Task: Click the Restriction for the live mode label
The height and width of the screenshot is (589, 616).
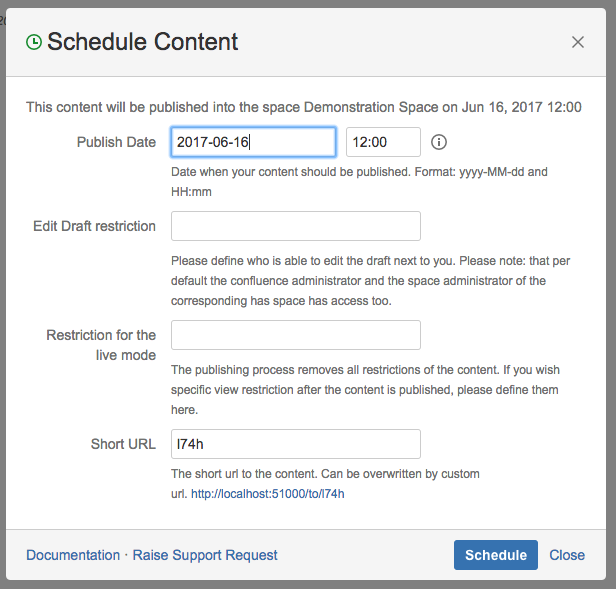Action: (101, 345)
